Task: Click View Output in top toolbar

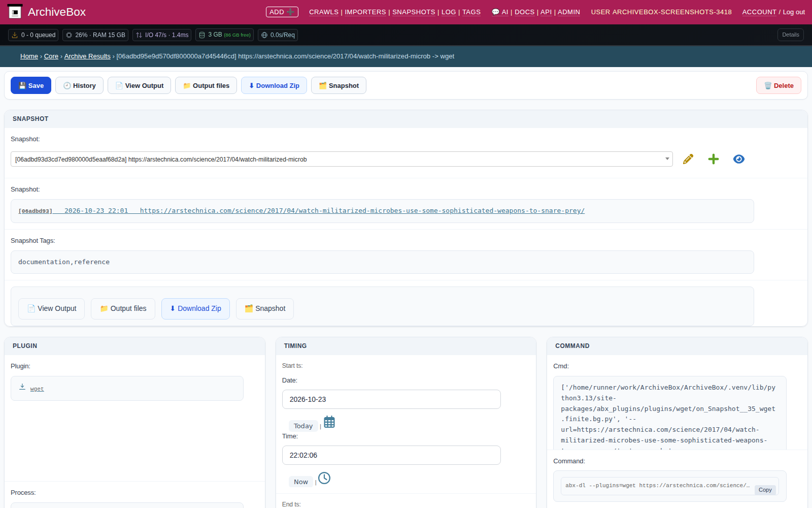Action: 139,85
